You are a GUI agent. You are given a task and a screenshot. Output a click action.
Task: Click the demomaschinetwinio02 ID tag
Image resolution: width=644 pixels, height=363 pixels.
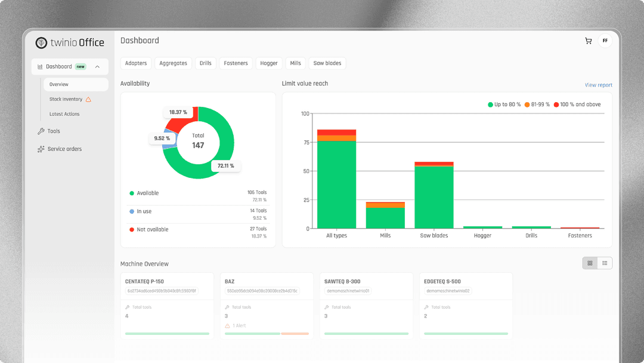[x=448, y=291]
